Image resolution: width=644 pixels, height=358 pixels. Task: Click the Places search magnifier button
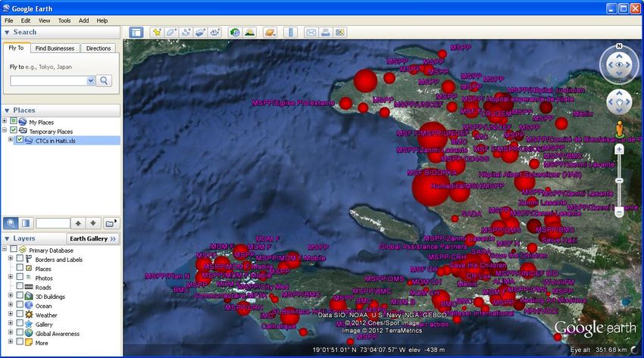(11, 223)
